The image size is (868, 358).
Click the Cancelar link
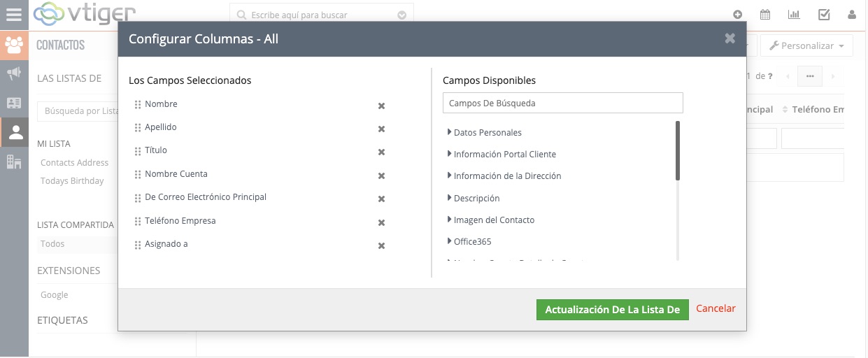click(x=716, y=308)
